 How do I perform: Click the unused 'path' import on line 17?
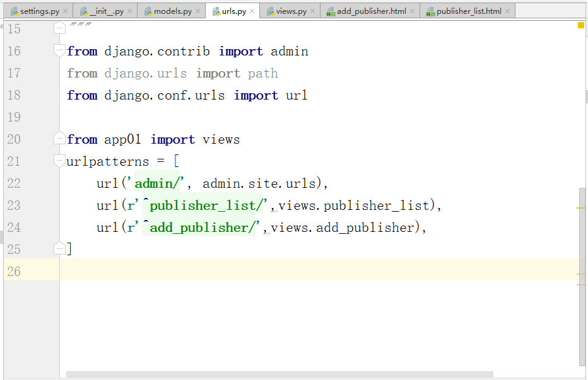(x=263, y=74)
